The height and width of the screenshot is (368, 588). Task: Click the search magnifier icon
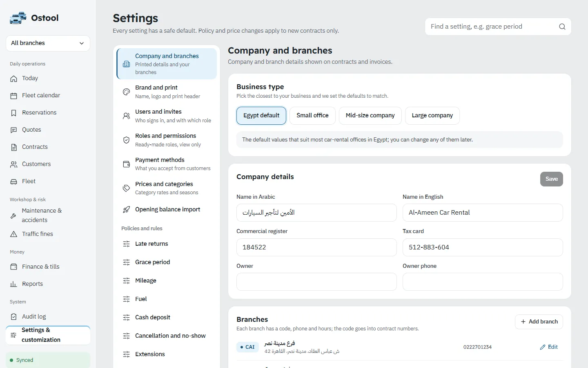point(562,27)
